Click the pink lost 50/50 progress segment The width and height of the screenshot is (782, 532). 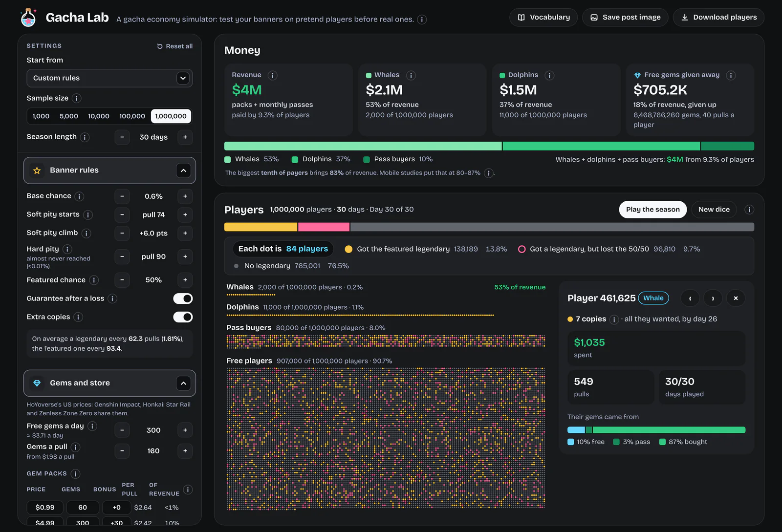(x=324, y=227)
